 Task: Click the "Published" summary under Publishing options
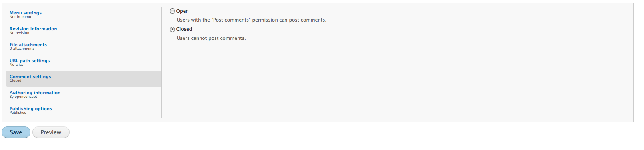(18, 112)
